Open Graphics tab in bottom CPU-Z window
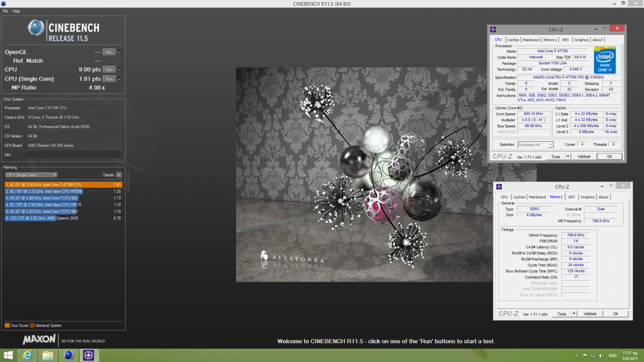644x362 pixels. coord(587,197)
